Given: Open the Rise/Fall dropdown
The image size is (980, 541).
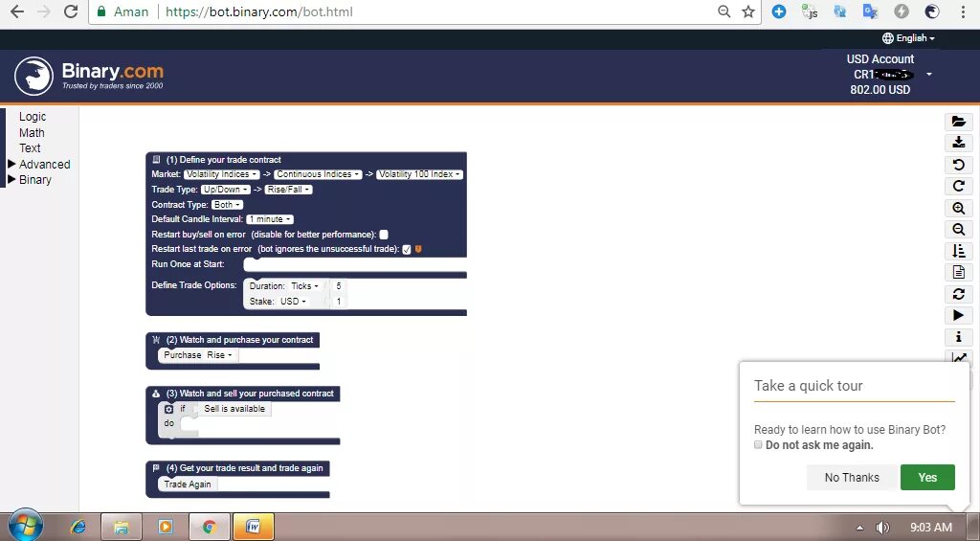Looking at the screenshot, I should (x=289, y=190).
